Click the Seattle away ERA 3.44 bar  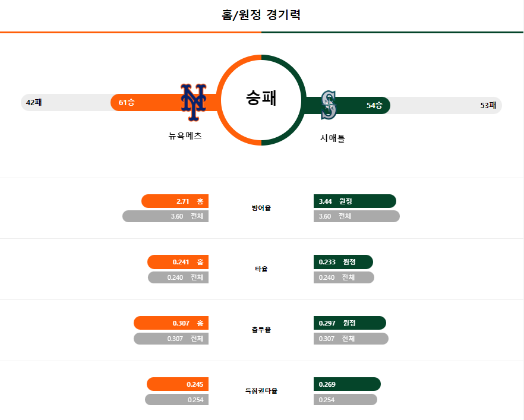pos(355,201)
